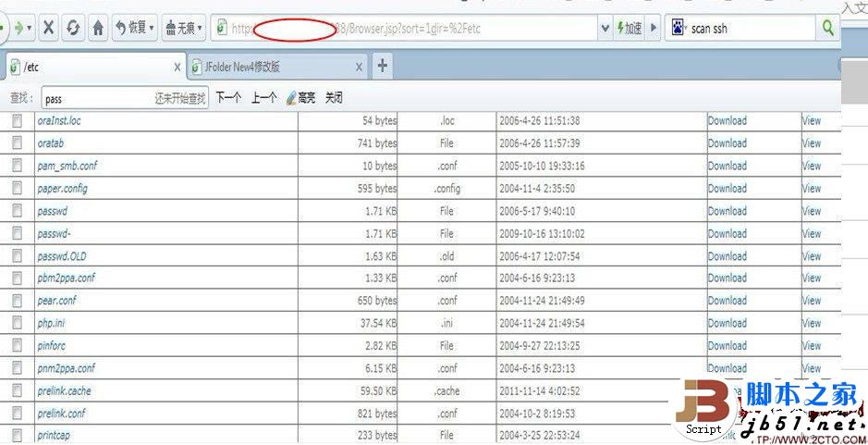Check the box for passwd file
The image size is (868, 445).
click(x=17, y=211)
